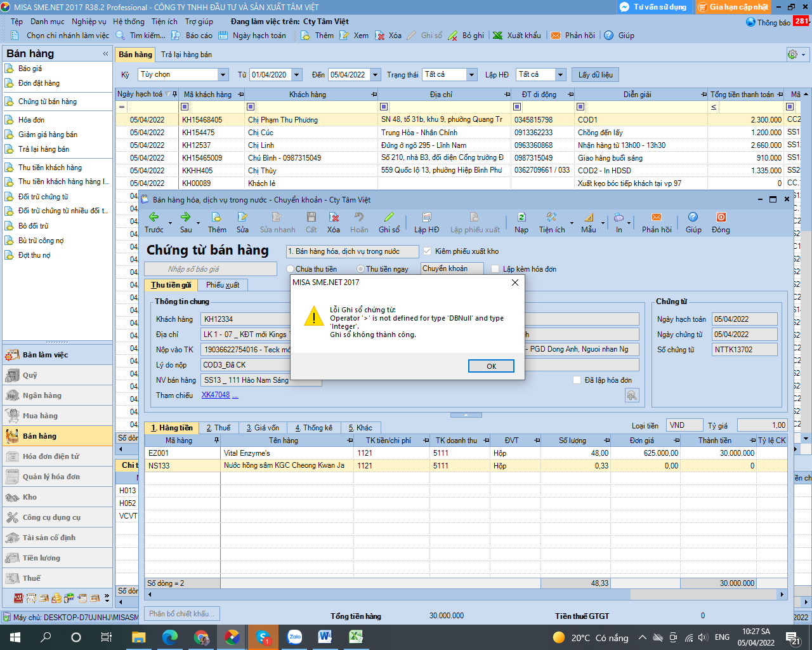812x650 pixels.
Task: Toggle Kiêm phiếu xuất kho checkbox
Action: coord(427,251)
